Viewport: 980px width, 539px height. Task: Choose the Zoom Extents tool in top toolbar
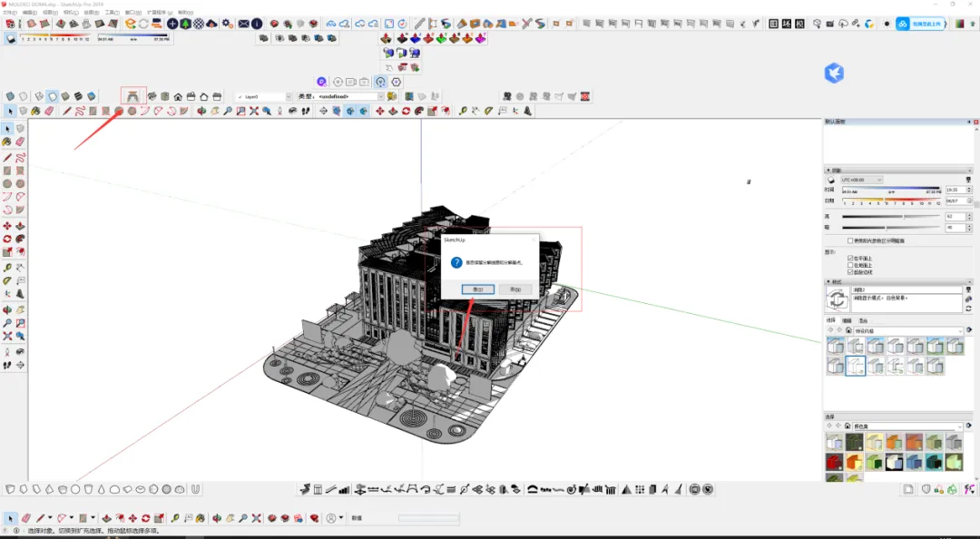(x=254, y=112)
